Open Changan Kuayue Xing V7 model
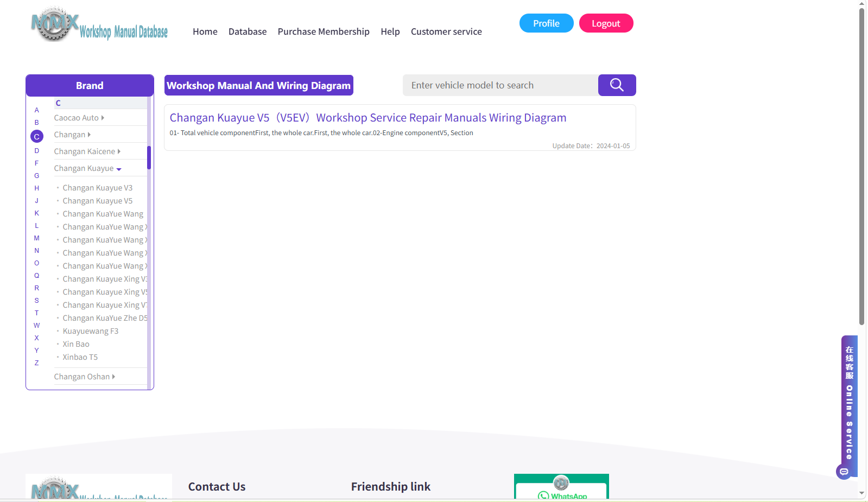The width and height of the screenshot is (868, 502). (x=105, y=305)
